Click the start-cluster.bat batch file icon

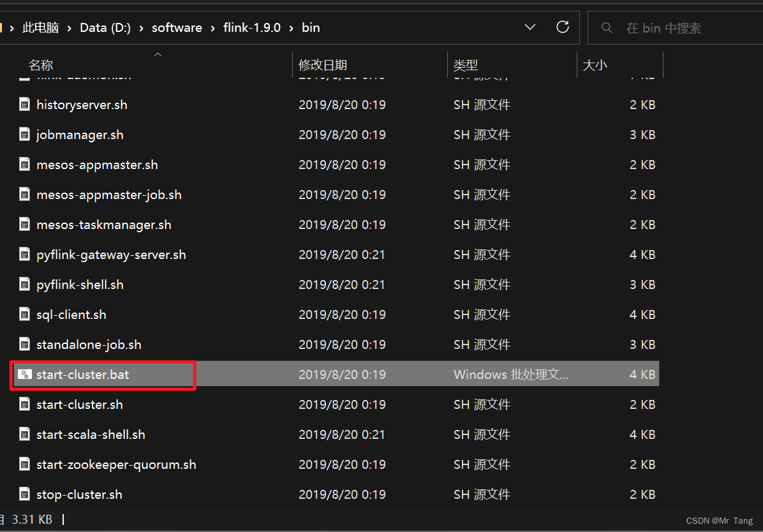point(24,374)
